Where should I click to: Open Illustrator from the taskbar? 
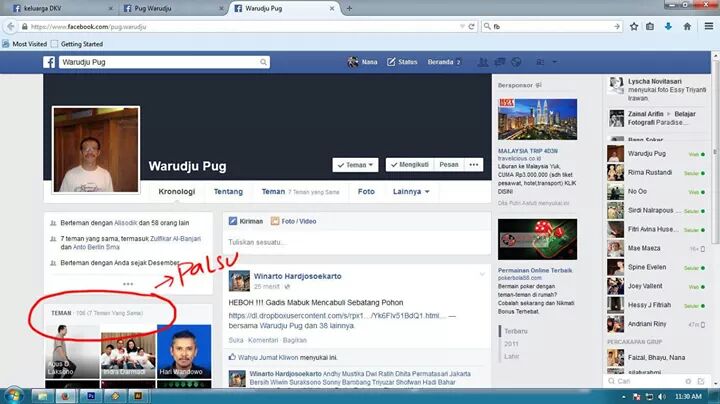click(138, 396)
